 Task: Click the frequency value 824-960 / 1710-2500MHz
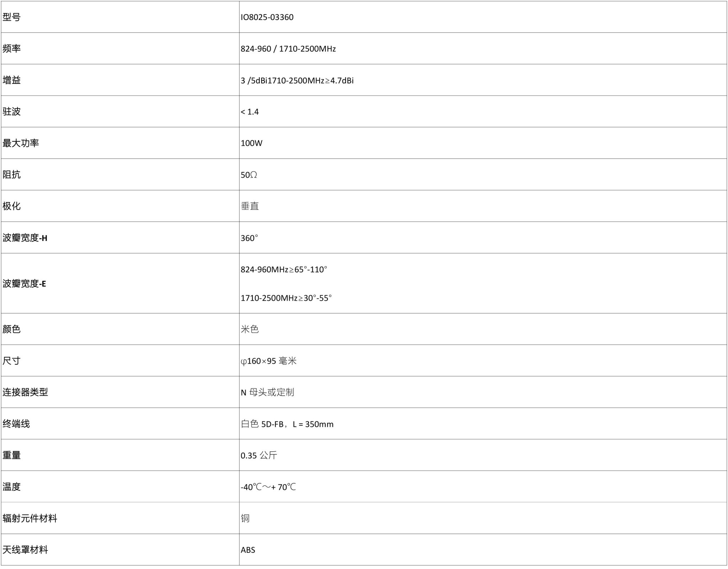[288, 49]
